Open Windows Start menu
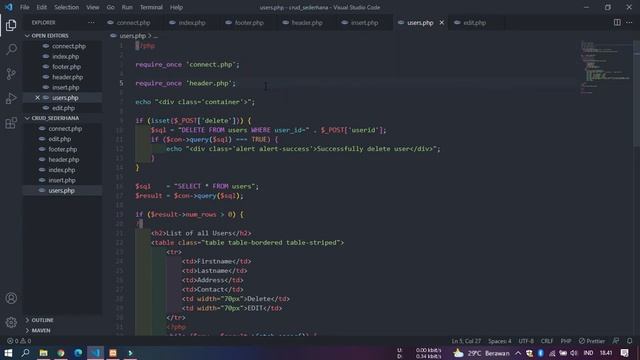This screenshot has height=360, width=640. click(x=8, y=353)
